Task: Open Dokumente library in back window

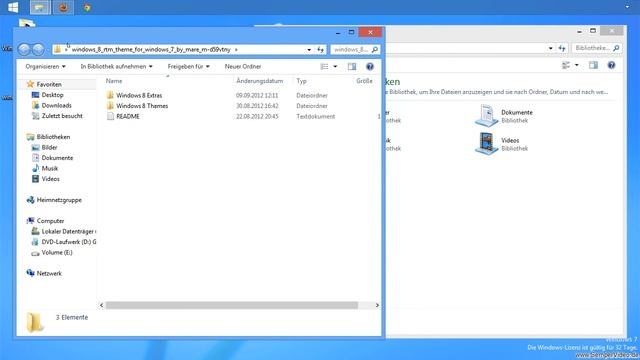Action: click(504, 116)
